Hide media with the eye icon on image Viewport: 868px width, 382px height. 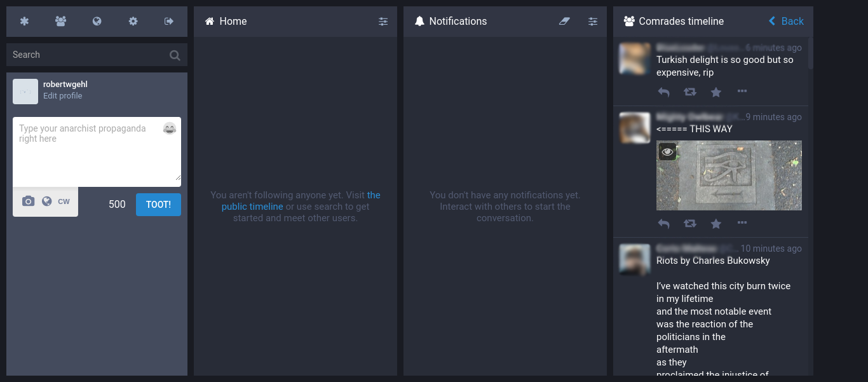pos(667,152)
